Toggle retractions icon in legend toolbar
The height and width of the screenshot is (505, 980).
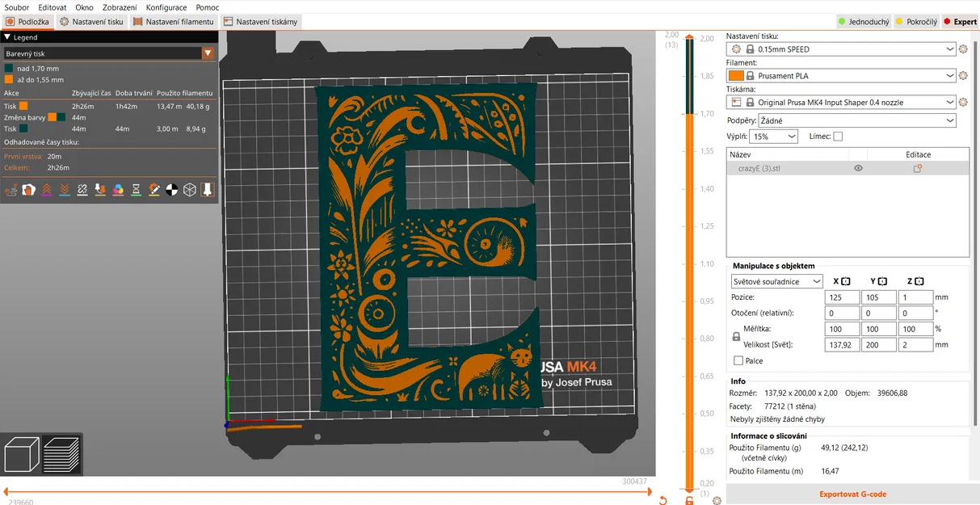pos(46,190)
